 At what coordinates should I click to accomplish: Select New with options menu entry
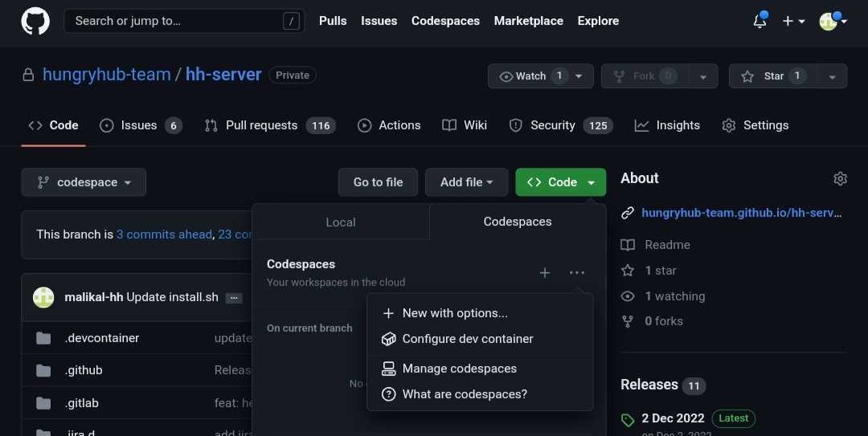click(x=454, y=313)
